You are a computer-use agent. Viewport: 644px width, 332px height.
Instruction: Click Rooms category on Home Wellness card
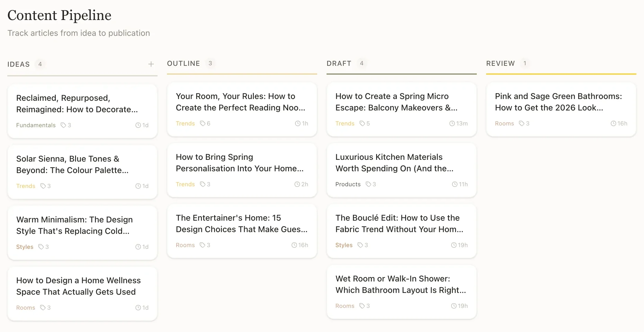click(x=26, y=308)
